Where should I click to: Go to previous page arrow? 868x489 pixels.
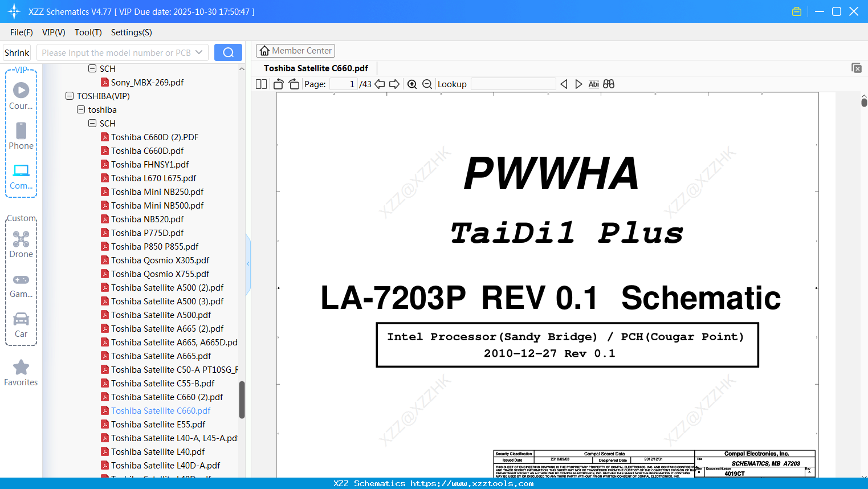[x=380, y=84]
